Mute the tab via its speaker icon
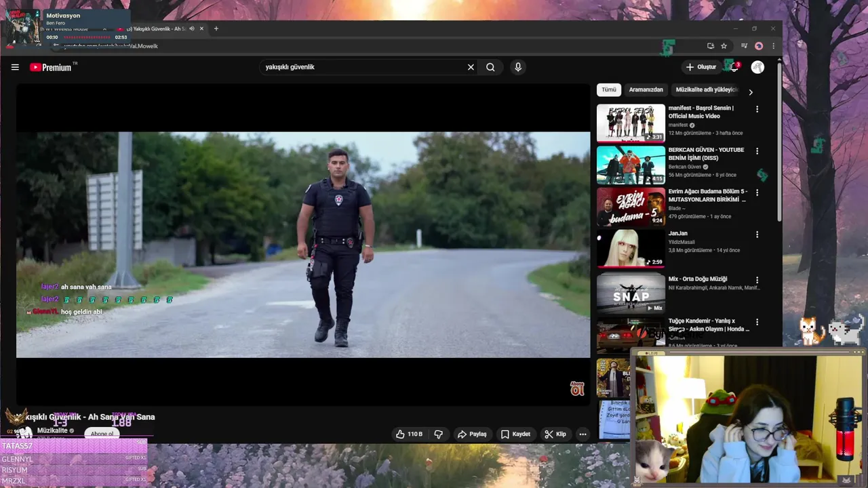The image size is (868, 488). (x=192, y=28)
